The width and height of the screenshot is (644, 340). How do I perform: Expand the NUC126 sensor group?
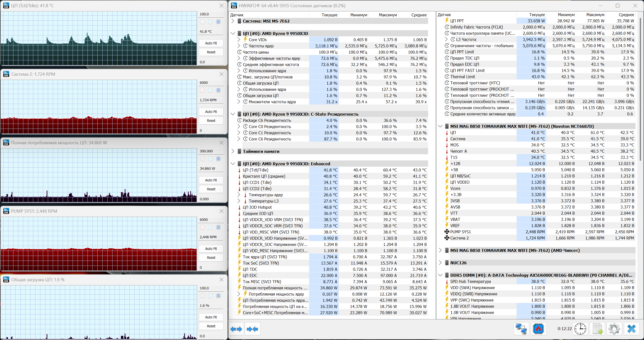point(440,263)
